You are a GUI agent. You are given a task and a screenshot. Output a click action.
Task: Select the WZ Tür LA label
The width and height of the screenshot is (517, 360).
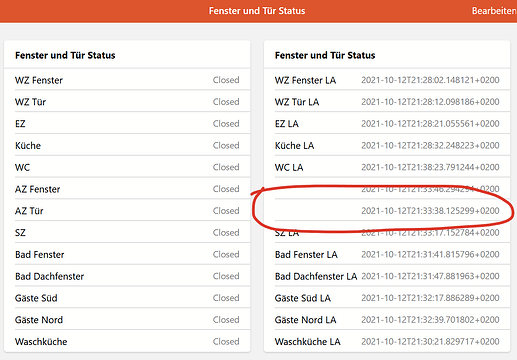(297, 102)
